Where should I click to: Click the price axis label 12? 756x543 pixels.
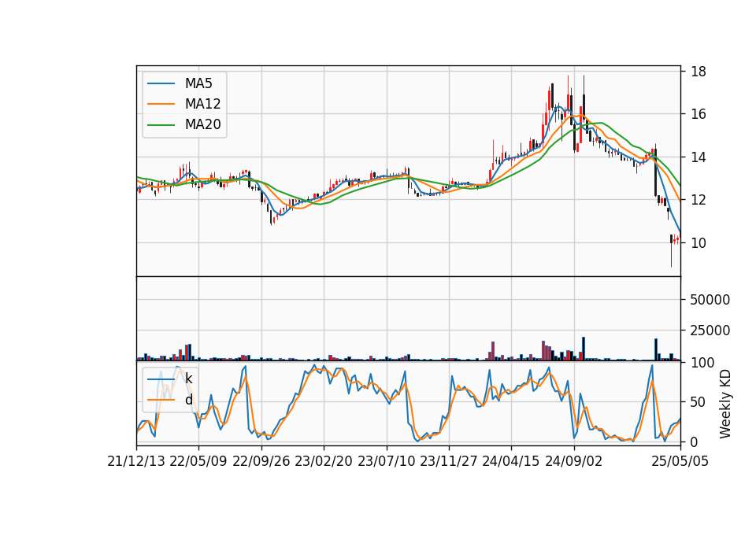(x=699, y=200)
